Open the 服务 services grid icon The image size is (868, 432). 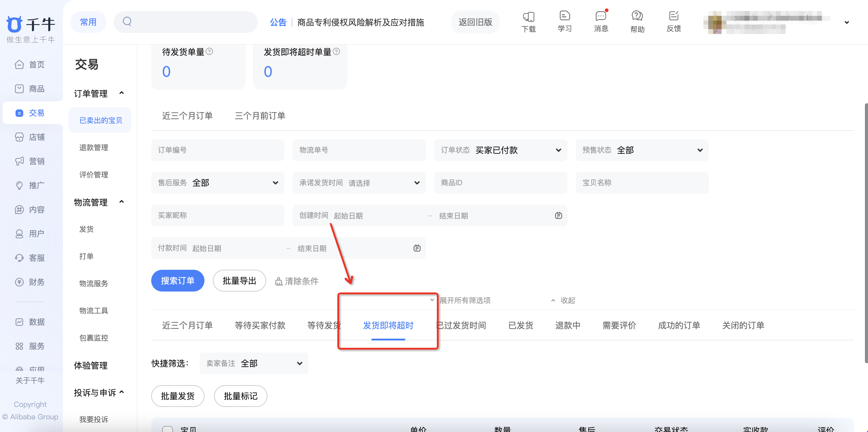pos(19,346)
